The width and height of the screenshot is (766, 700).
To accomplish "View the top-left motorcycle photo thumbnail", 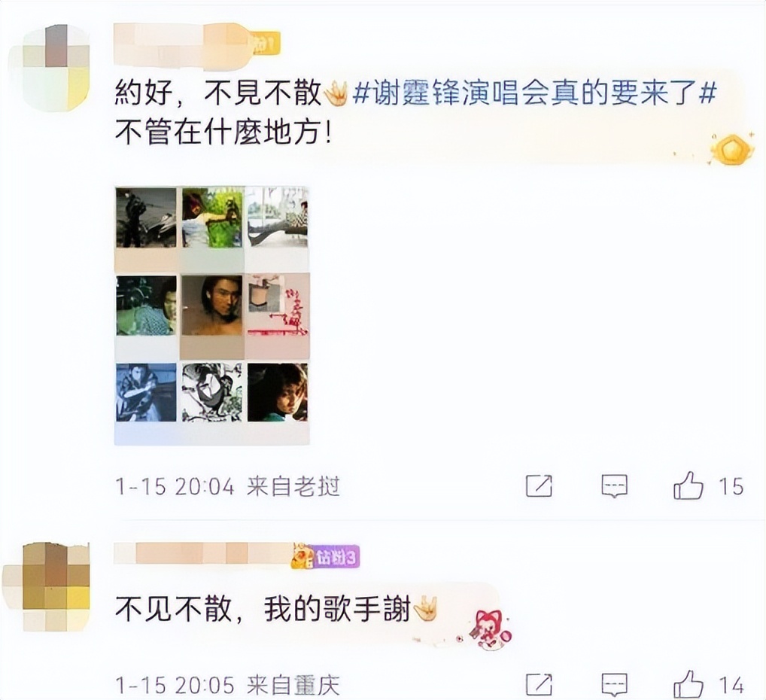I will [146, 218].
